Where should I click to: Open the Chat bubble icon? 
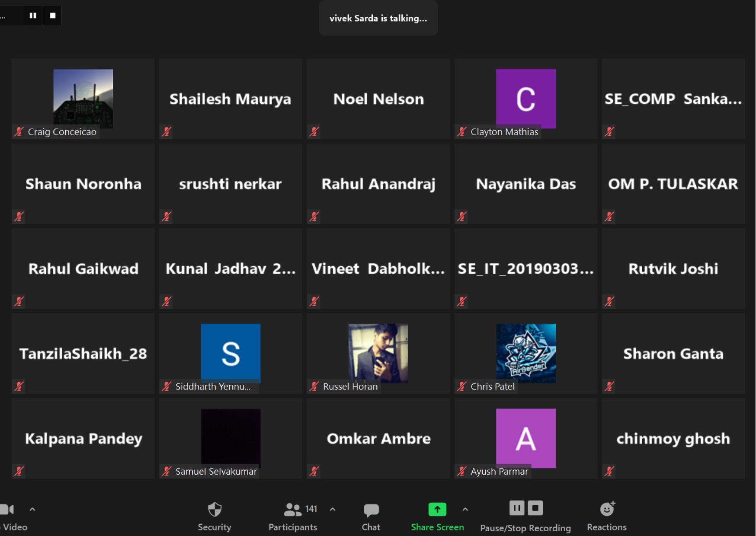(371, 510)
